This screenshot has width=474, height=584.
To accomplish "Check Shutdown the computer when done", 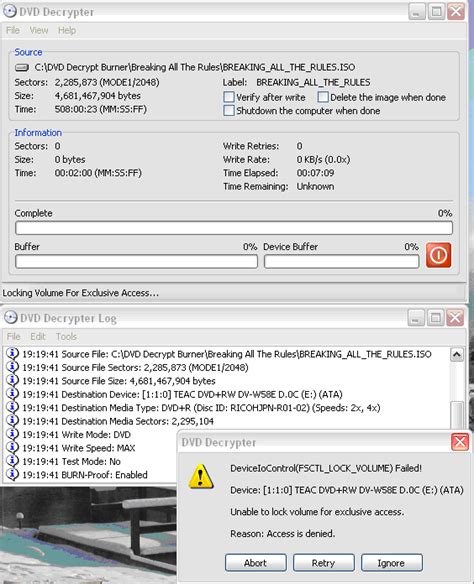I will click(x=229, y=111).
